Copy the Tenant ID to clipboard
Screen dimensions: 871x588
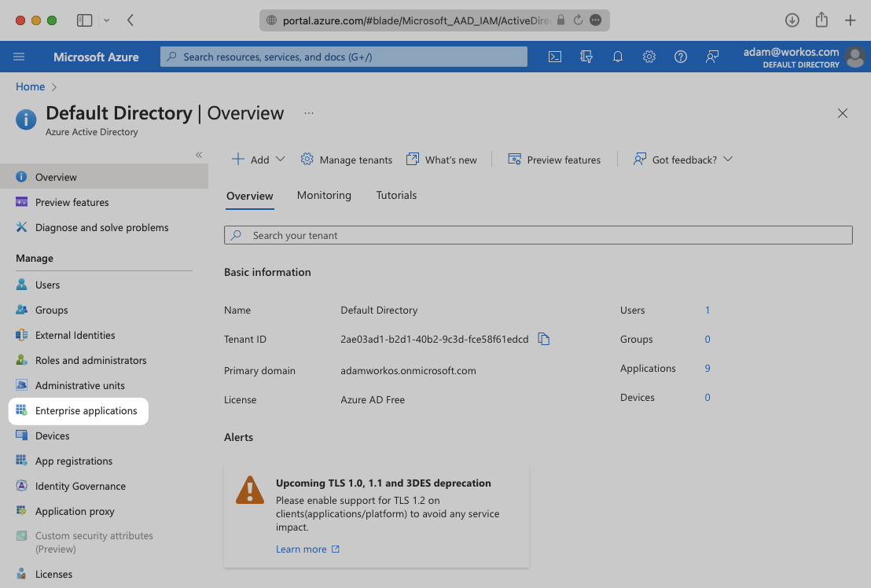tap(544, 339)
